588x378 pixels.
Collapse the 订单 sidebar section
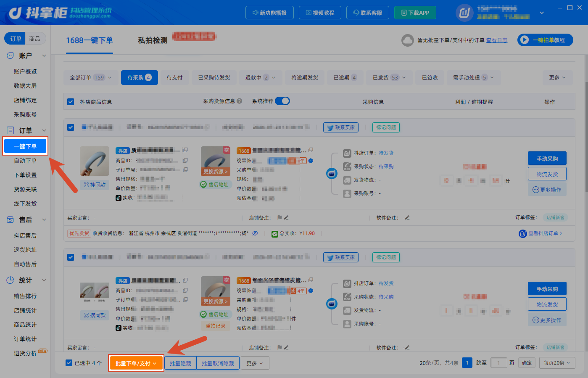[x=44, y=130]
